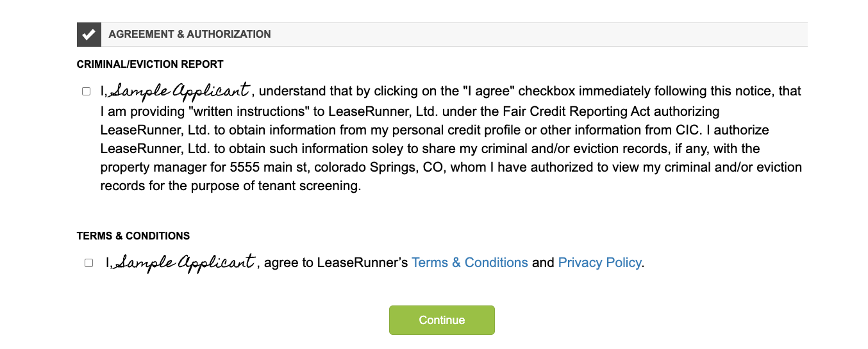
Task: Click the word "and" between the two links
Action: 543,263
